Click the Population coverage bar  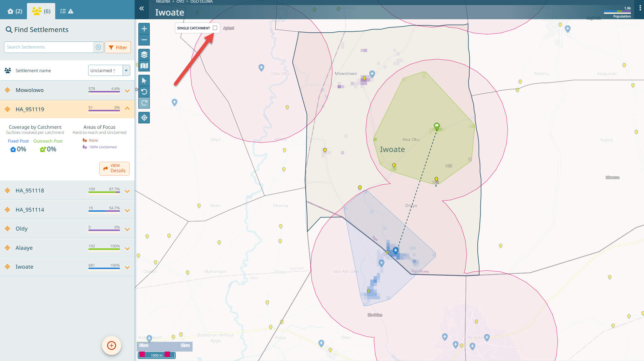click(x=617, y=12)
